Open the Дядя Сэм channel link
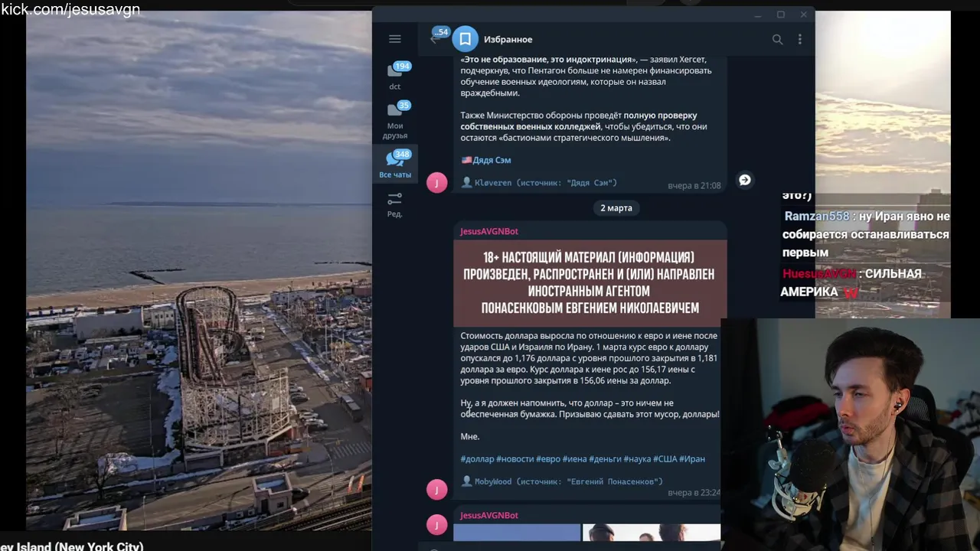 coord(492,160)
